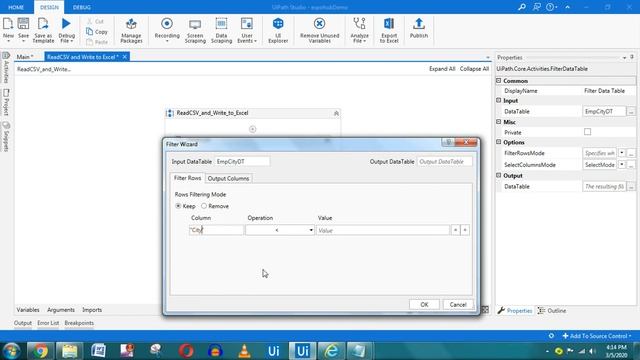The width and height of the screenshot is (640, 360).
Task: Collapse the ReadCSV_and_Write_to_Excel sequence
Action: [x=336, y=113]
